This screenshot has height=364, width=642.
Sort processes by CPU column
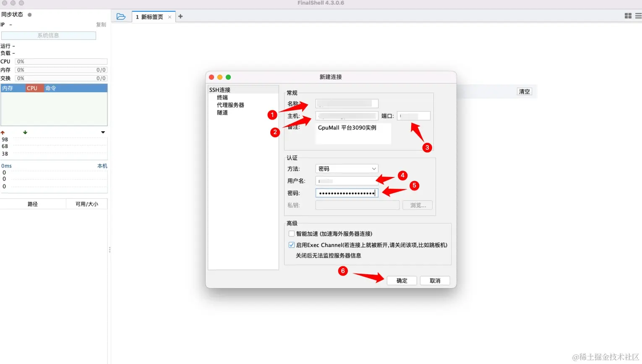click(34, 88)
